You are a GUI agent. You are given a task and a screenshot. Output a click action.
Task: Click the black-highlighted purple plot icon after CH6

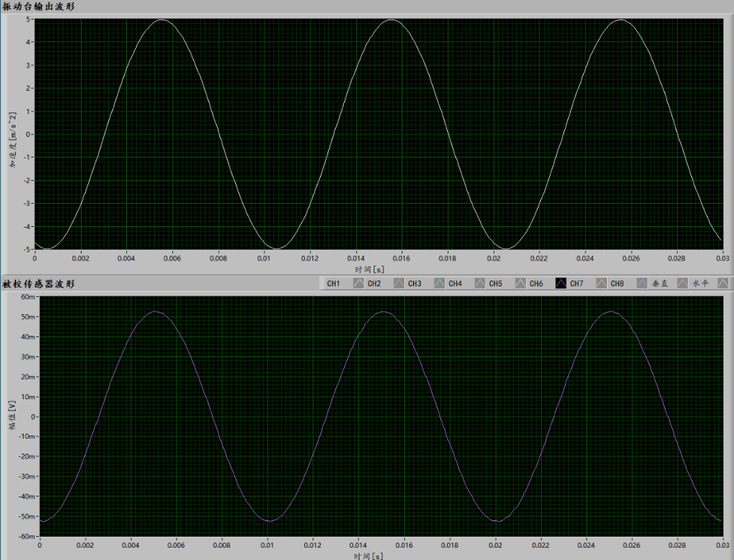click(561, 283)
